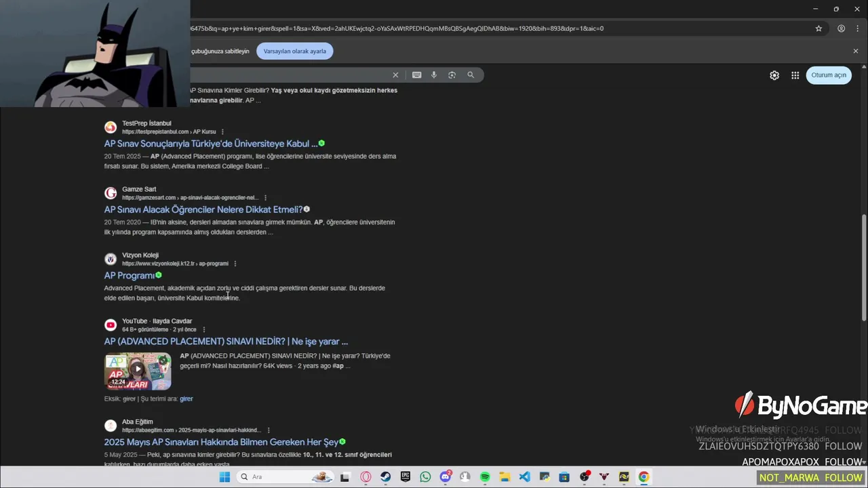Clear the search box with the X icon
Viewport: 868px width, 488px height.
point(395,75)
